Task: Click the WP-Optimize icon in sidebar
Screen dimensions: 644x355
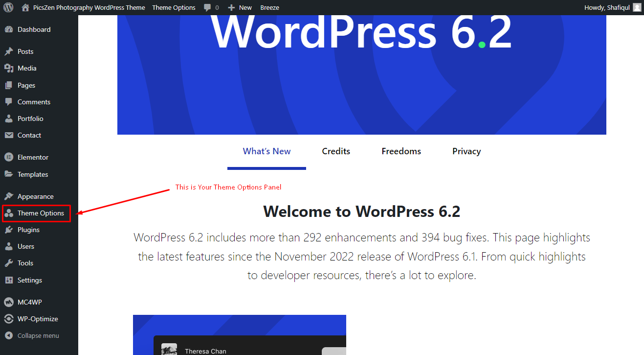Action: 9,319
